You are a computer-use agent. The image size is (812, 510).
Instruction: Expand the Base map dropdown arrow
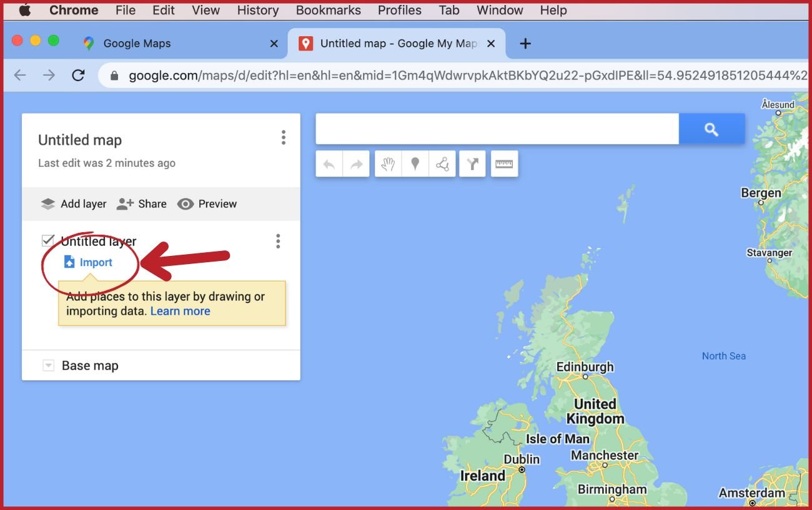(48, 366)
